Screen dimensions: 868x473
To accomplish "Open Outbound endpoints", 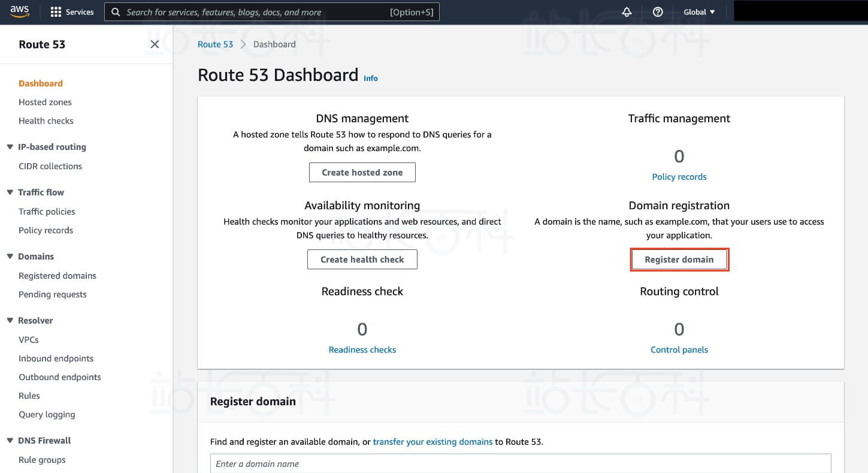I will [60, 377].
